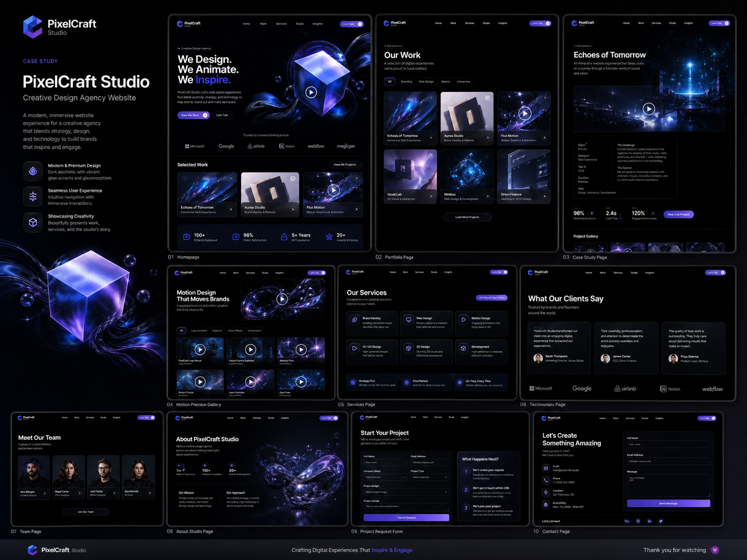Play Flux Motion video in Portfolio page

pyautogui.click(x=525, y=113)
